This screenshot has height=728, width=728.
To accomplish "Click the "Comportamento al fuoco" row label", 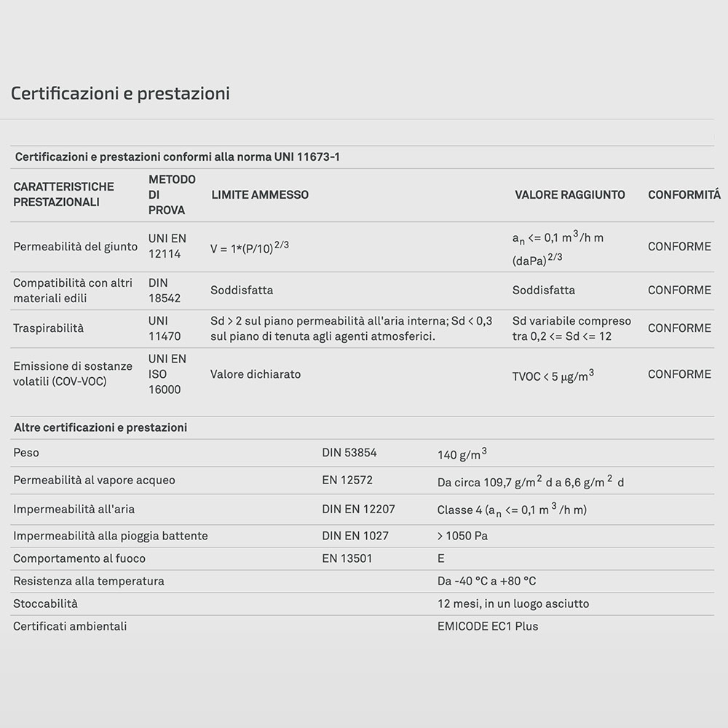I will coord(79,558).
